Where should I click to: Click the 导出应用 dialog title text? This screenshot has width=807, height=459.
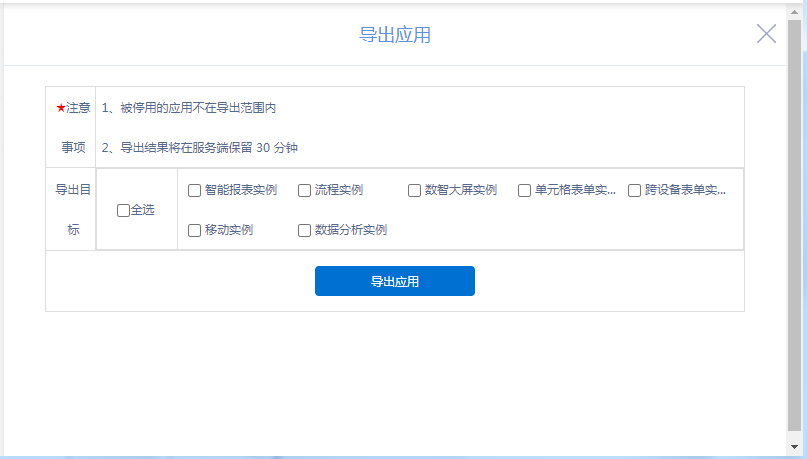coord(394,35)
